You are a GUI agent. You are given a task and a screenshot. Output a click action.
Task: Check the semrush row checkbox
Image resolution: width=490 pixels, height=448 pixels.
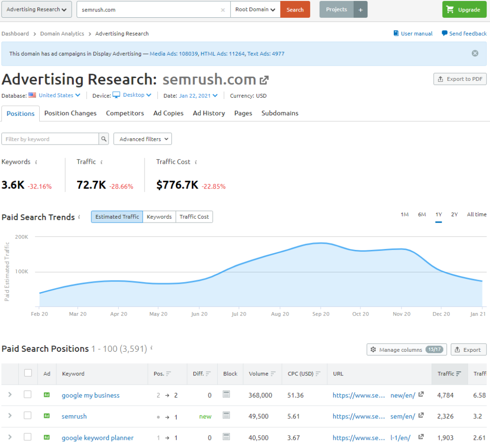coord(27,415)
